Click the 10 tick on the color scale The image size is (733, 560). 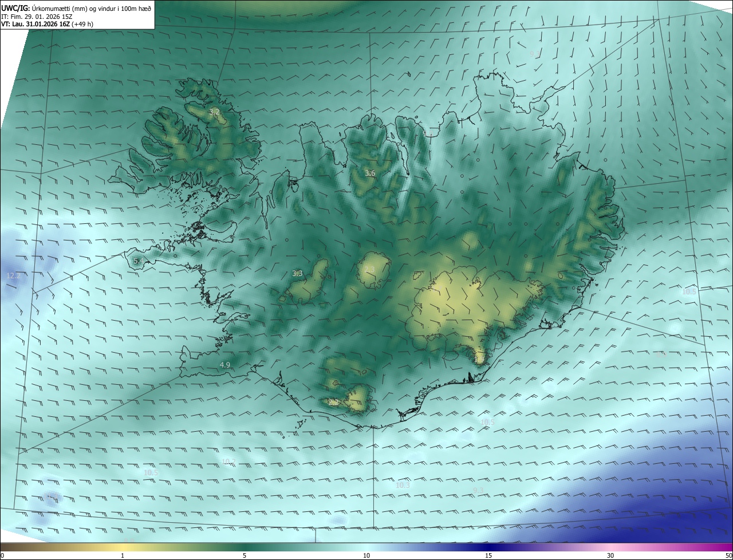[x=366, y=555]
